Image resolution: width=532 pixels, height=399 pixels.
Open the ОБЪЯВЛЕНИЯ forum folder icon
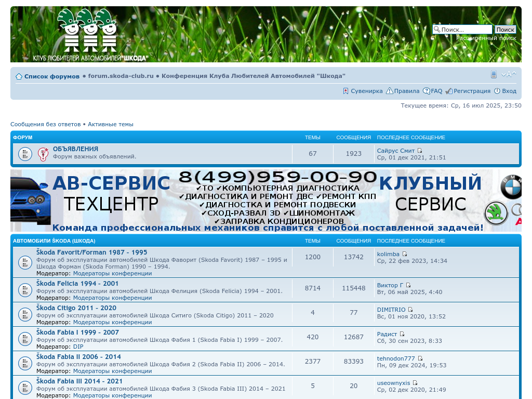pyautogui.click(x=25, y=154)
